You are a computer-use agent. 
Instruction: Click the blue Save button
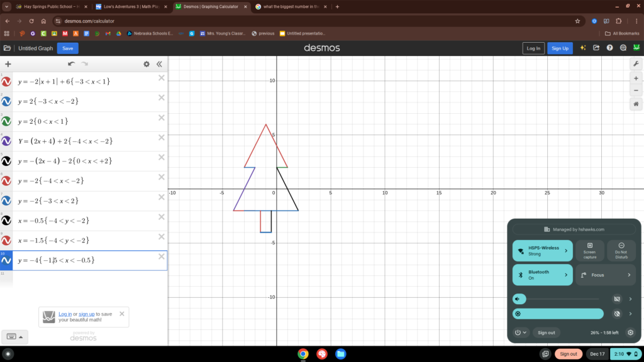[x=67, y=48]
